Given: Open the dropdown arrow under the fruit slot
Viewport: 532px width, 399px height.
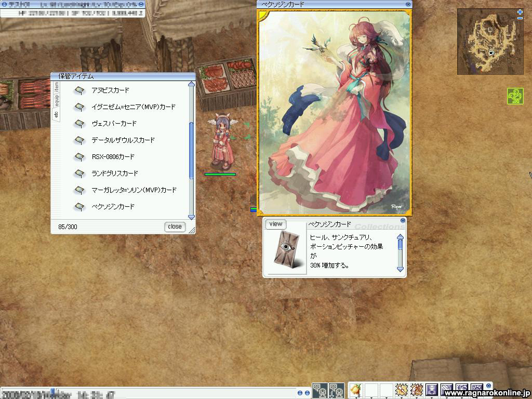Looking at the screenshot, I should point(356,397).
